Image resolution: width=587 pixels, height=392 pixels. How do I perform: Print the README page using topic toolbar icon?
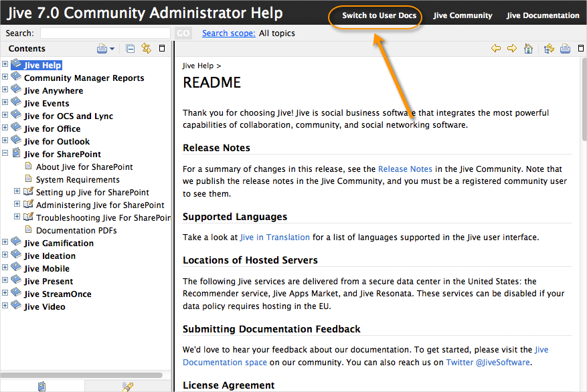[566, 49]
